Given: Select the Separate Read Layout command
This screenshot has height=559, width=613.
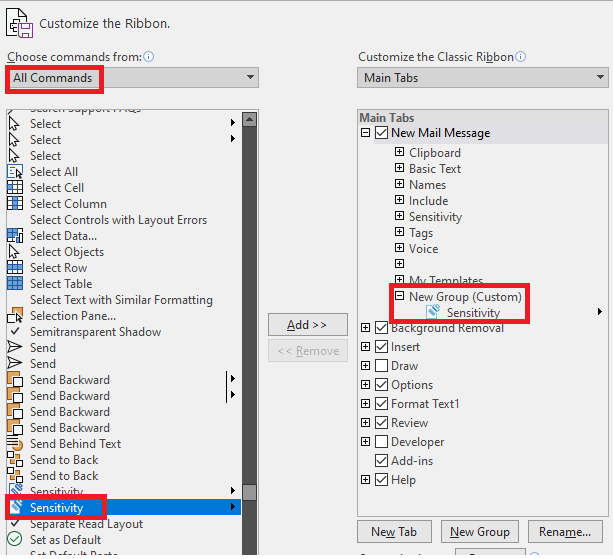Looking at the screenshot, I should (124, 524).
